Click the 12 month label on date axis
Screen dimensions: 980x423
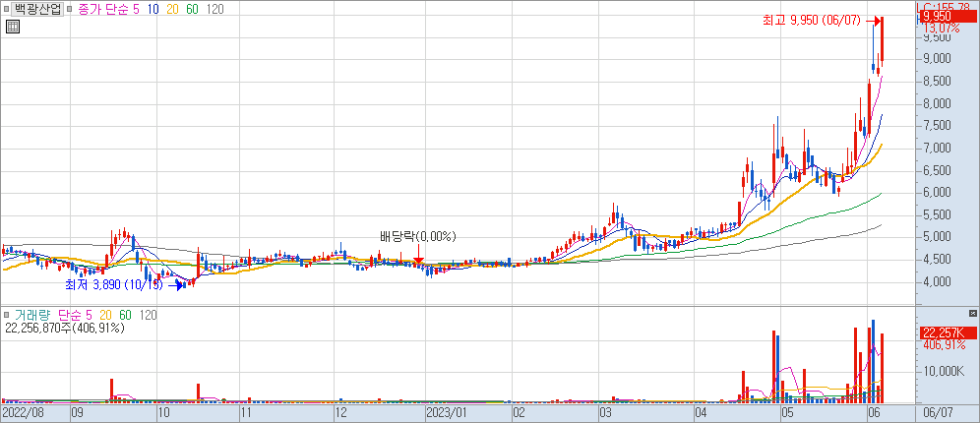[x=340, y=413]
